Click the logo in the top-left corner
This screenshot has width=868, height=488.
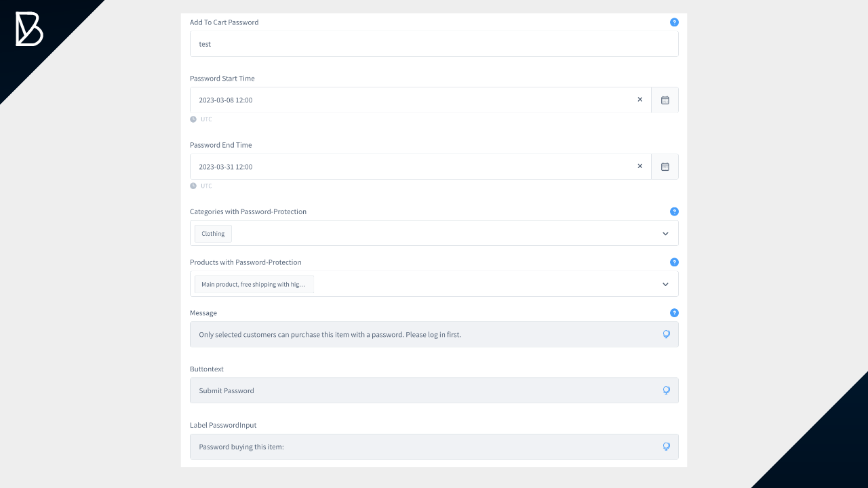click(x=29, y=29)
